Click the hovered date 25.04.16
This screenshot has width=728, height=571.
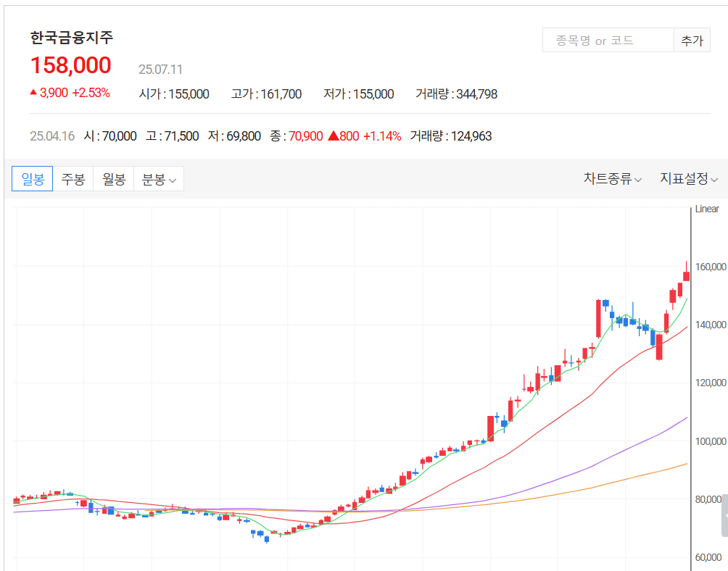click(x=52, y=136)
